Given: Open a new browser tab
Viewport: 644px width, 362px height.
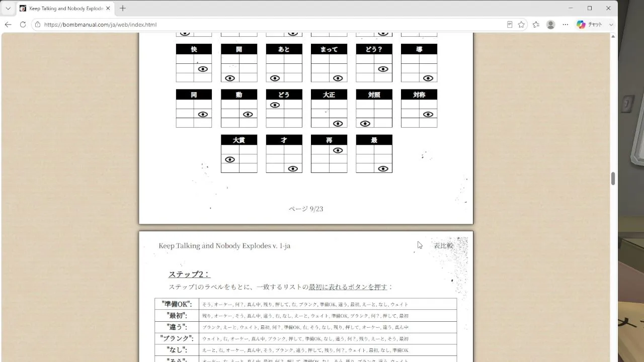Looking at the screenshot, I should point(123,8).
